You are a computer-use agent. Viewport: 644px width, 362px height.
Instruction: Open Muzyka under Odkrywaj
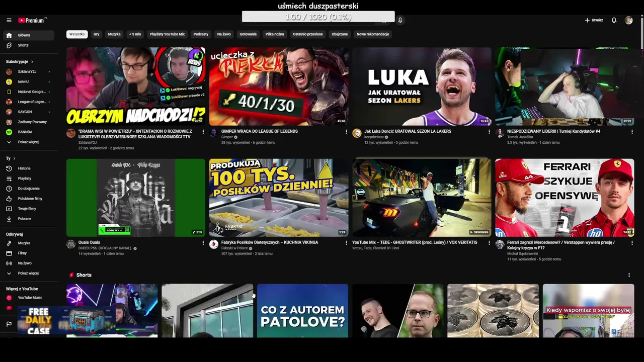(28, 243)
